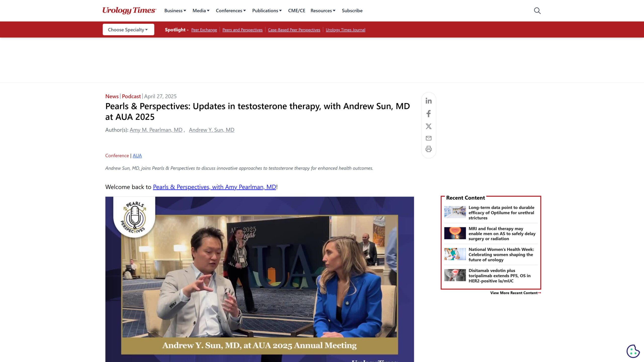
Task: Visit author Andrew Y. Sun, MD link
Action: 211,130
